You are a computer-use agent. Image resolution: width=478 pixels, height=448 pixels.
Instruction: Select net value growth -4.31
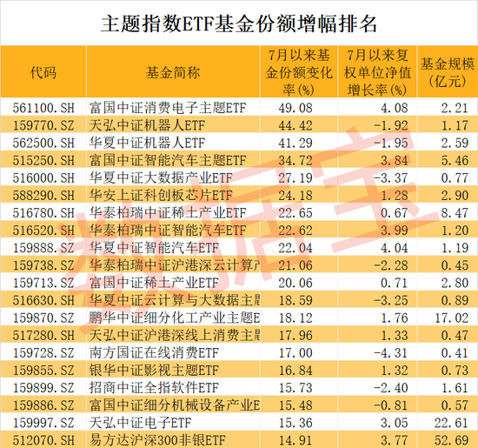pos(391,353)
